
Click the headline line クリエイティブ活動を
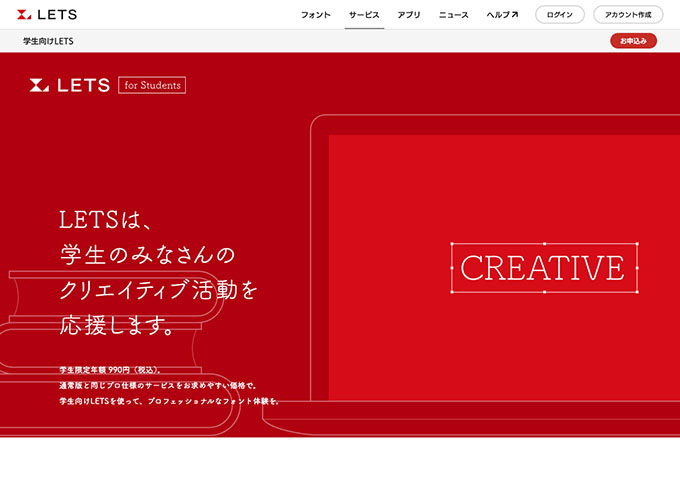coord(159,290)
